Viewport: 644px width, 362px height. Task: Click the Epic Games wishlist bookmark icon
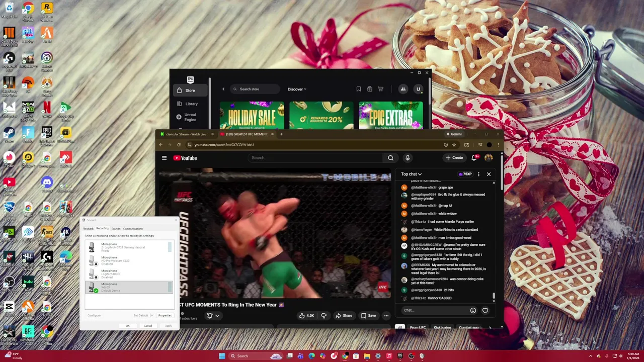coord(359,89)
